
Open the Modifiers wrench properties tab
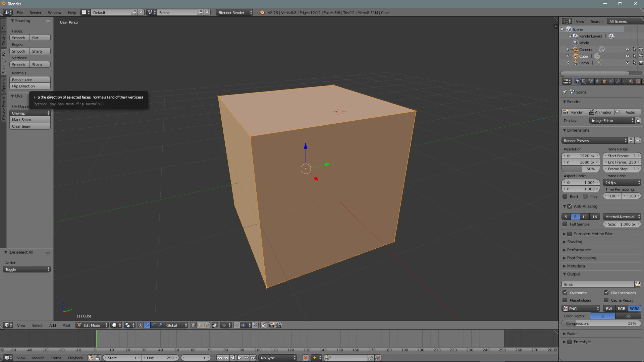(x=618, y=81)
